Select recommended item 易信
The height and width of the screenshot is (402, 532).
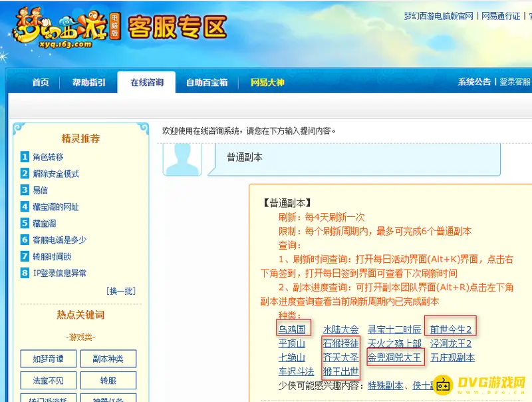click(41, 190)
